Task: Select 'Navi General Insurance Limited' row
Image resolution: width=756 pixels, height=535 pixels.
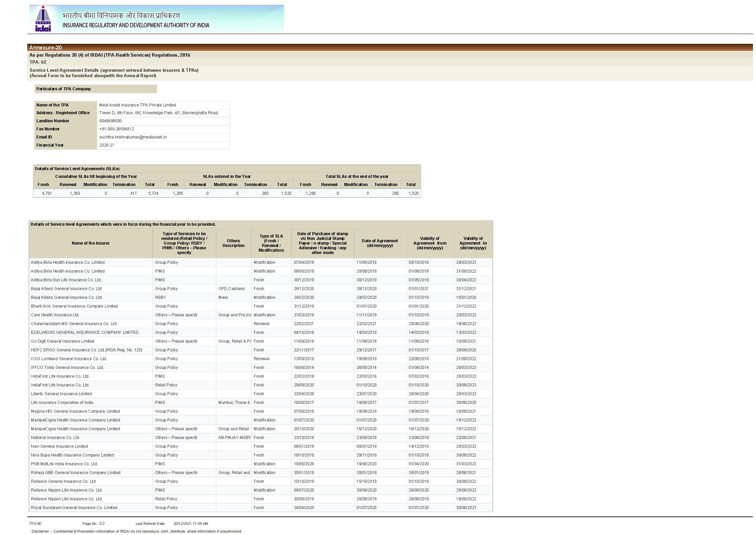Action: [261, 446]
